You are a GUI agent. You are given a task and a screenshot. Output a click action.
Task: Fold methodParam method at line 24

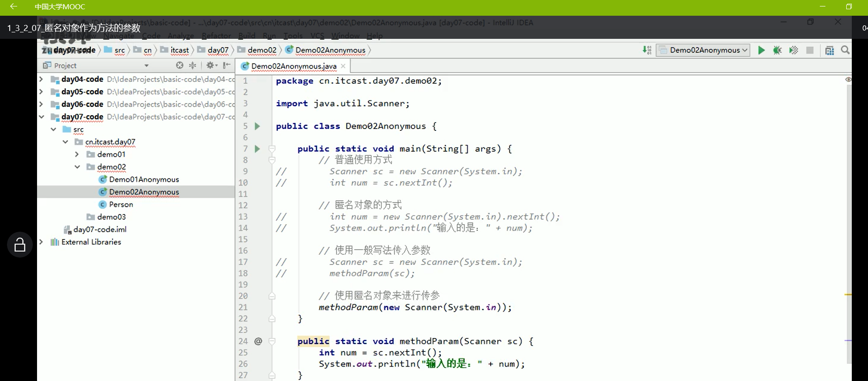[272, 341]
